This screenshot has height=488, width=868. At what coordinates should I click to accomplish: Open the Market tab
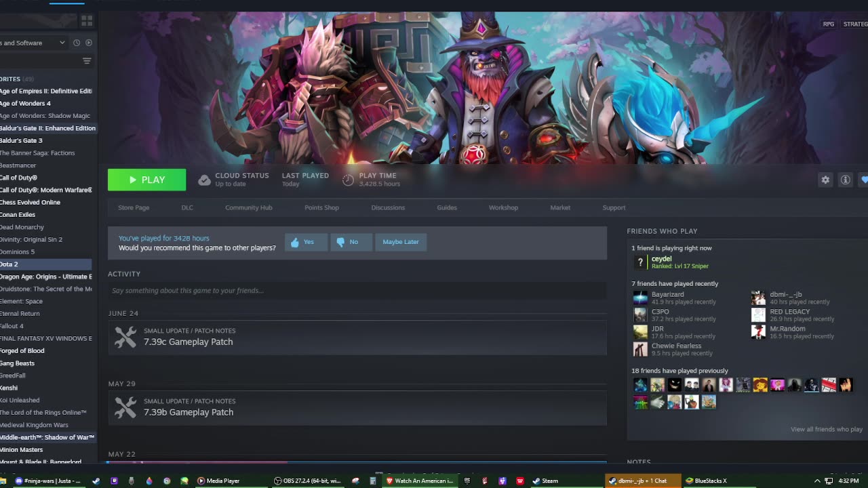click(x=560, y=207)
